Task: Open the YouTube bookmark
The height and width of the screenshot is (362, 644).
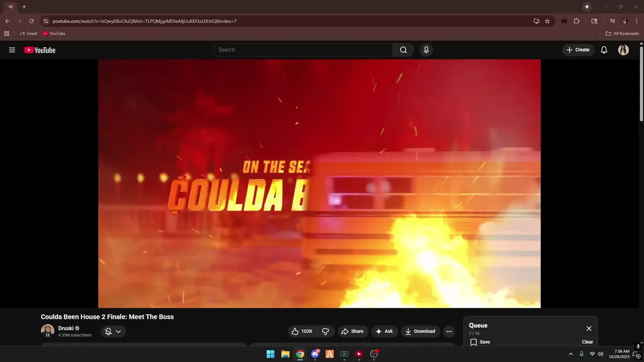Action: point(54,33)
